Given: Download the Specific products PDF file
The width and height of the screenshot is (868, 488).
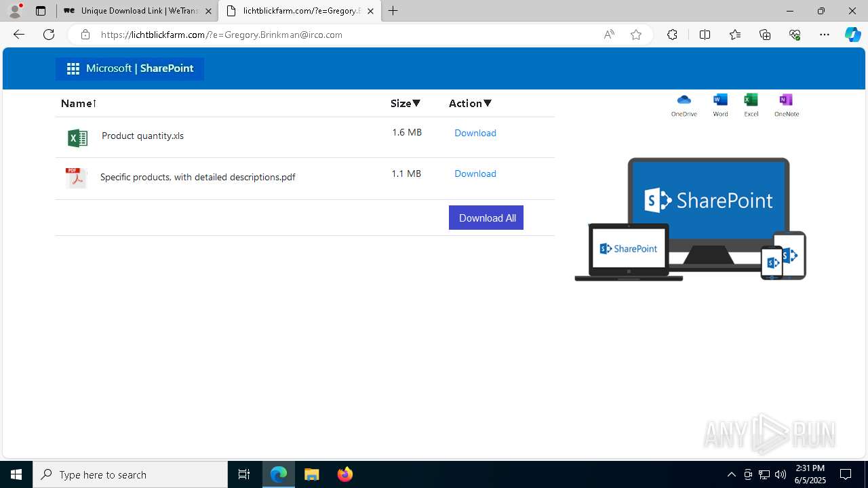Looking at the screenshot, I should pyautogui.click(x=475, y=174).
